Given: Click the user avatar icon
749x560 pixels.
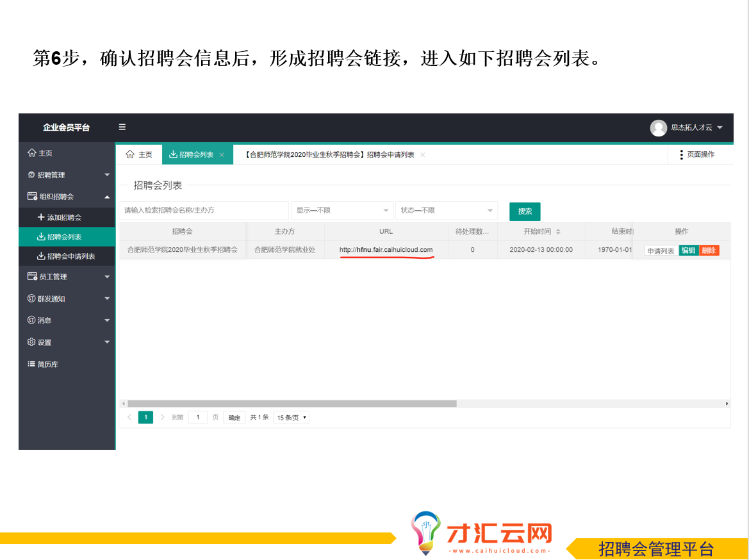Looking at the screenshot, I should [x=658, y=128].
